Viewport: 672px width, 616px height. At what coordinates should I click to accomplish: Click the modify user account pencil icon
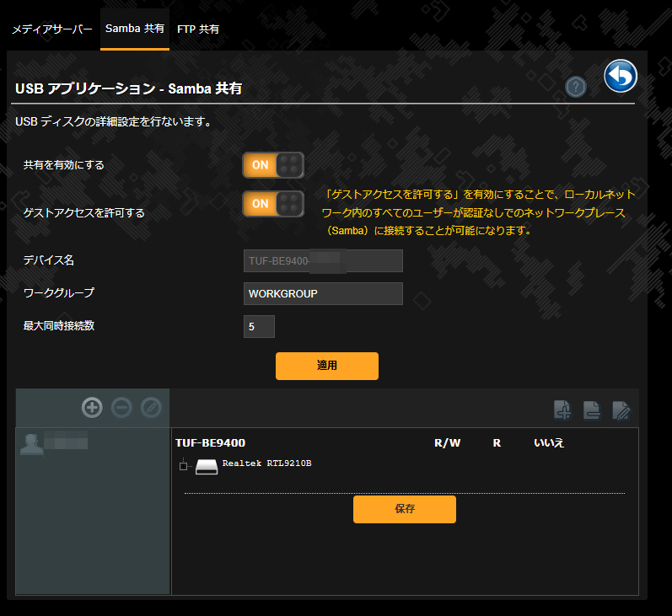151,408
